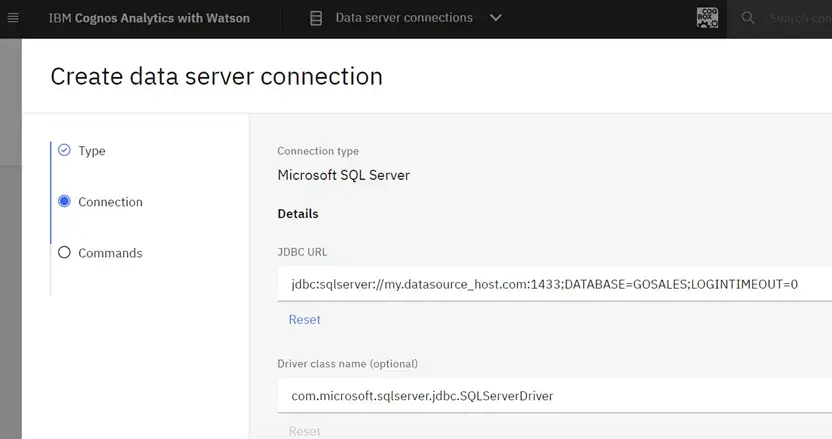Open the Data server connections switcher label
This screenshot has height=439, width=832.
(404, 18)
